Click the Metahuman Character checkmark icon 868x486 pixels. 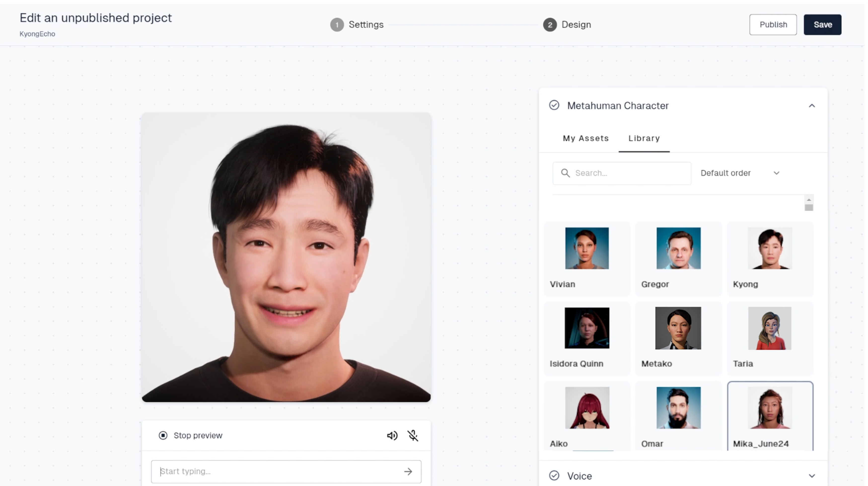(x=554, y=105)
